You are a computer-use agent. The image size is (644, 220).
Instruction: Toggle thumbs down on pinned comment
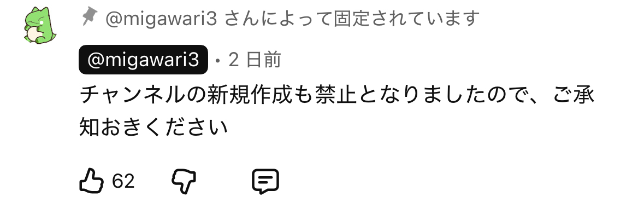click(x=184, y=181)
